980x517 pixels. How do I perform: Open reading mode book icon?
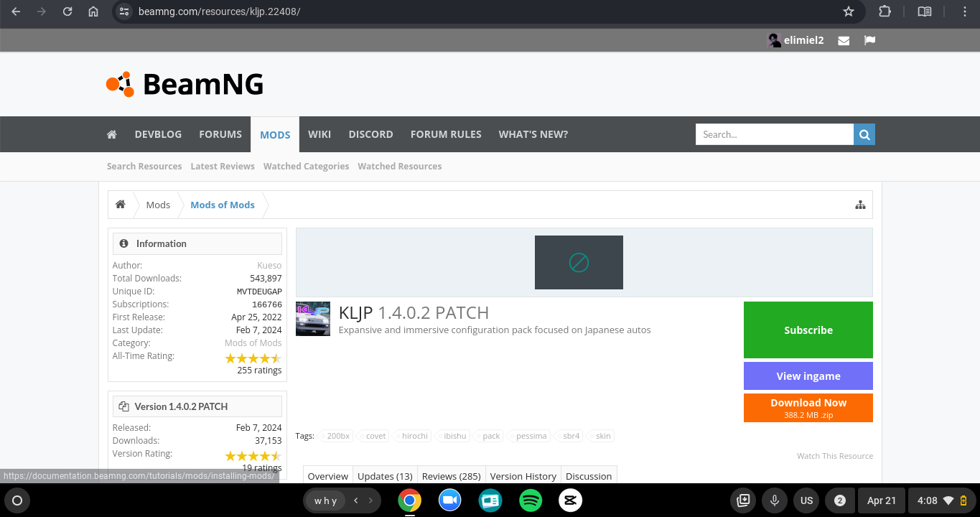tap(925, 11)
